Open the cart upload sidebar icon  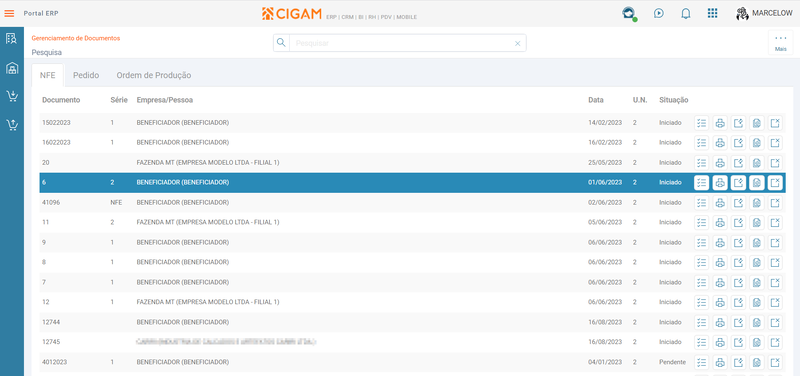[11, 124]
